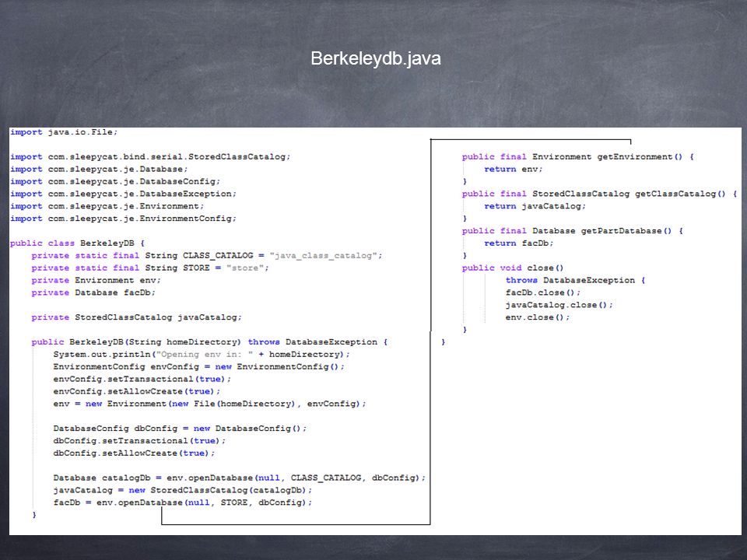Click the getClassCatalog() method signature
Viewport: 747px width, 560px height.
pyautogui.click(x=599, y=194)
